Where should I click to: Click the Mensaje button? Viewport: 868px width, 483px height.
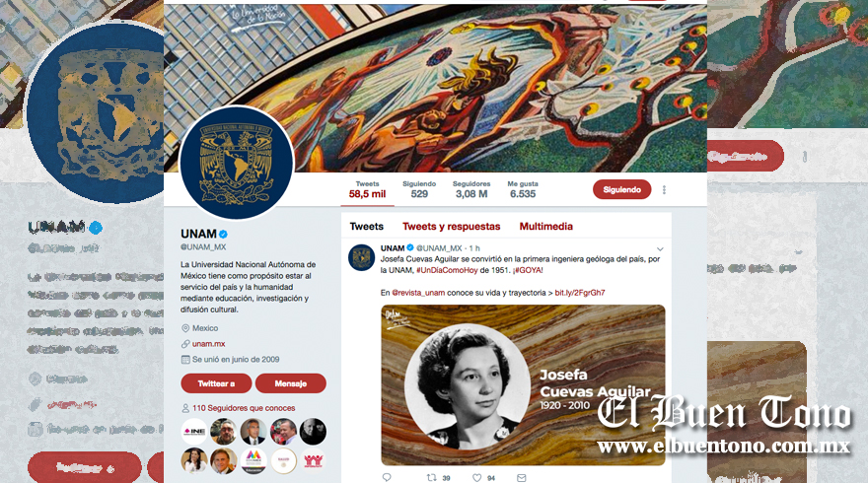point(291,383)
